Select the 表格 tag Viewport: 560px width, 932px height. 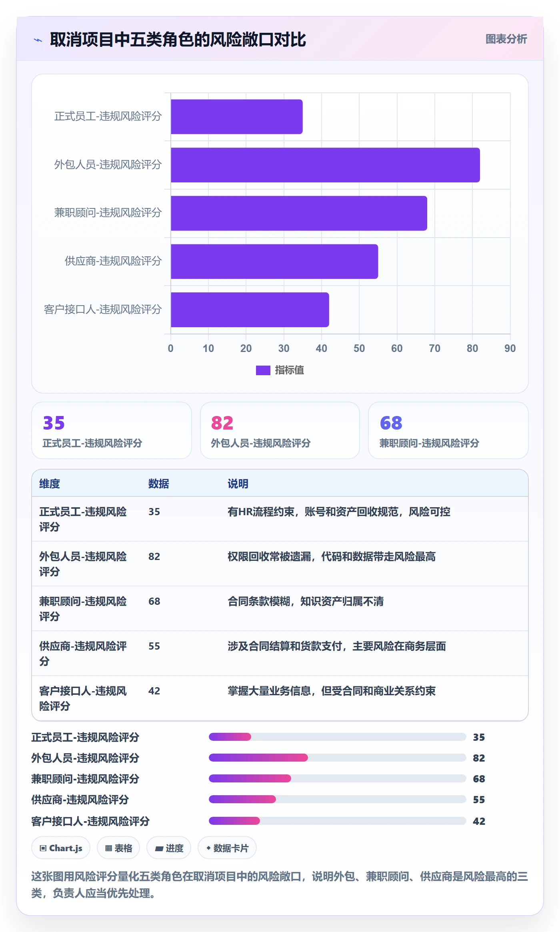pos(118,848)
